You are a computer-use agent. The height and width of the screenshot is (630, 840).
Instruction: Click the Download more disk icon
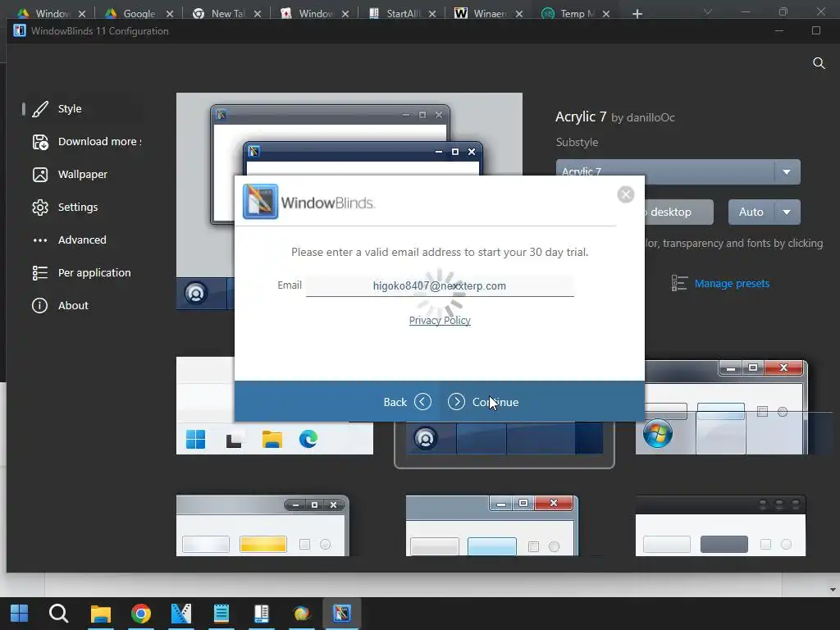40,141
